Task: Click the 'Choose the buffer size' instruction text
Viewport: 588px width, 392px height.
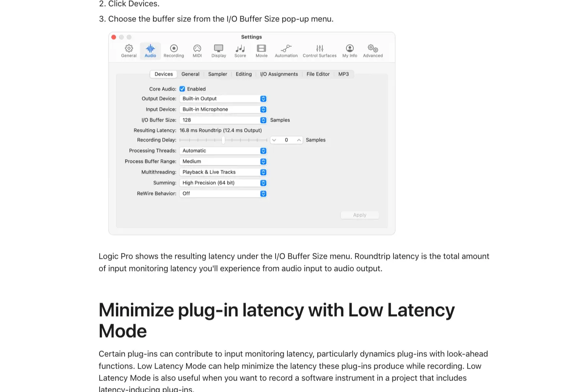Action: pyautogui.click(x=221, y=19)
